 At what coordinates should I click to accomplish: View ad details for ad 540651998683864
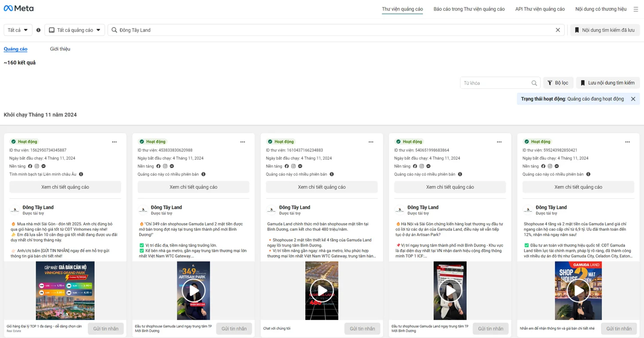450,187
